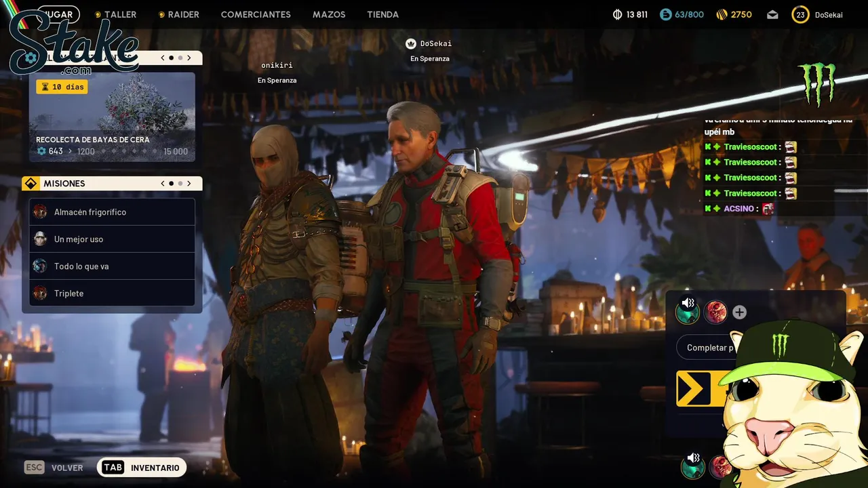Click the trader portrait beside Almacén frigorífico
This screenshot has width=868, height=488.
click(x=40, y=212)
